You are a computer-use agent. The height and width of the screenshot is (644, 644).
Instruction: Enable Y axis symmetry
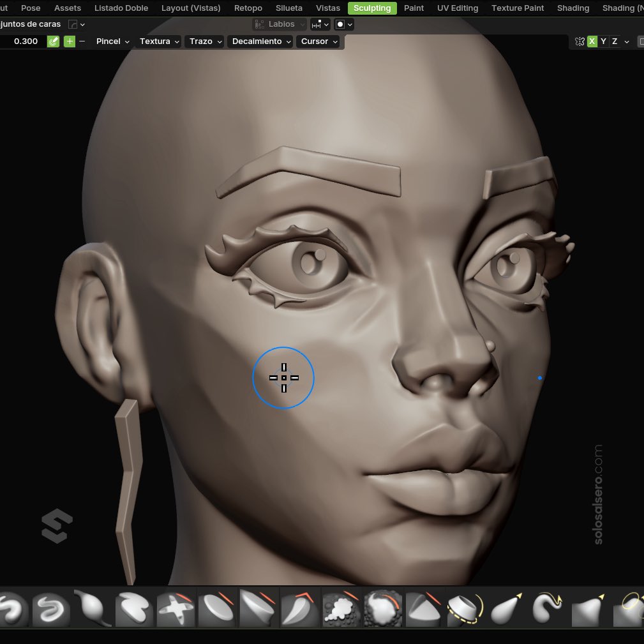pos(603,41)
